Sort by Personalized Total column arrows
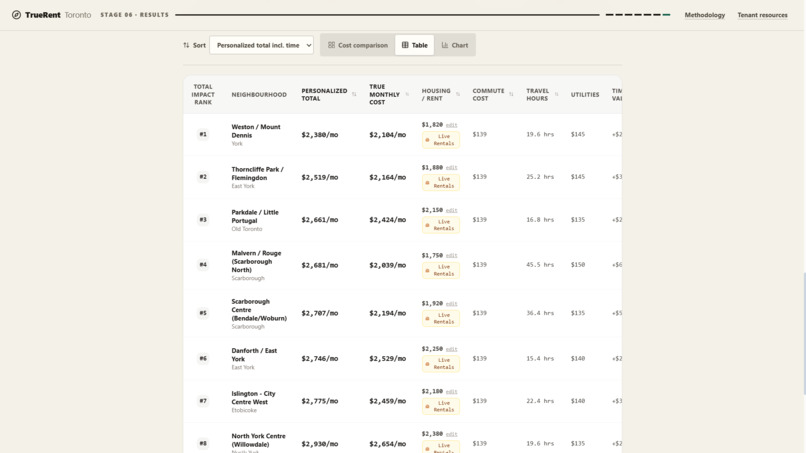 coord(354,95)
